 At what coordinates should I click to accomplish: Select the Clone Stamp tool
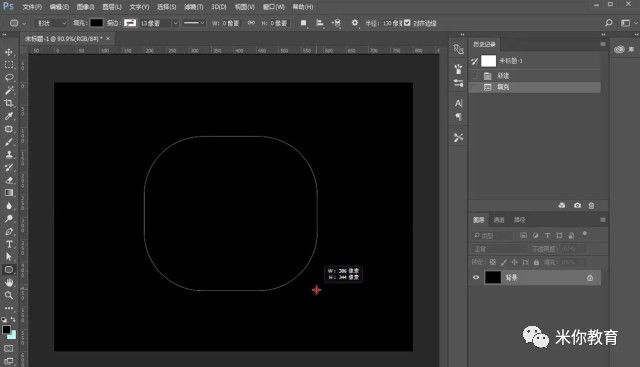click(9, 154)
